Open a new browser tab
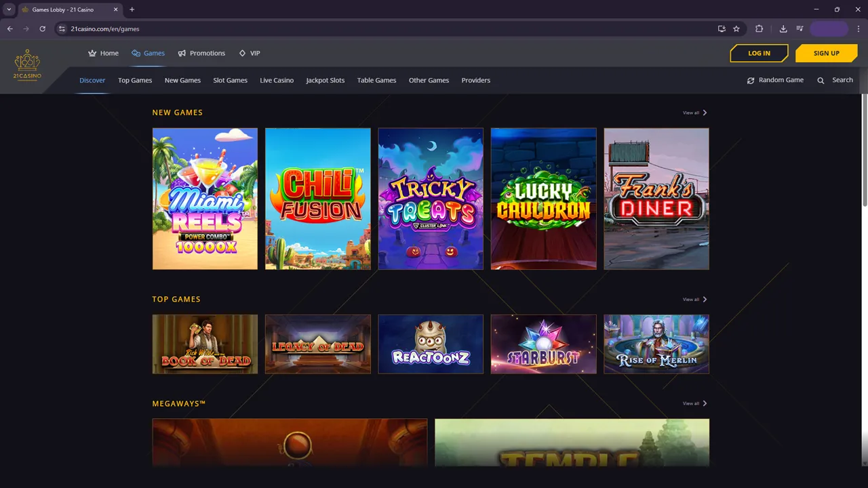Screen dimensions: 868x488 tap(132, 9)
